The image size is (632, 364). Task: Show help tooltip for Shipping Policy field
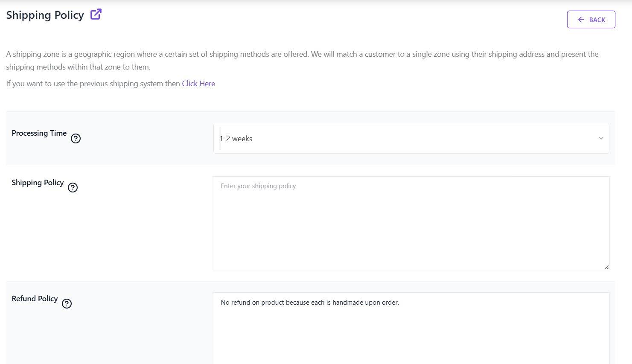73,187
